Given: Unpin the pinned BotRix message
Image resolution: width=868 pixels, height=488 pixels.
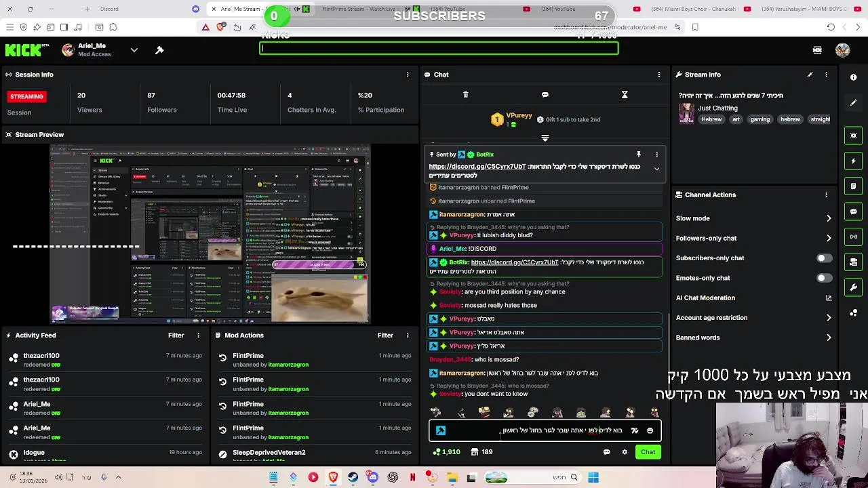Looking at the screenshot, I should click(x=638, y=155).
